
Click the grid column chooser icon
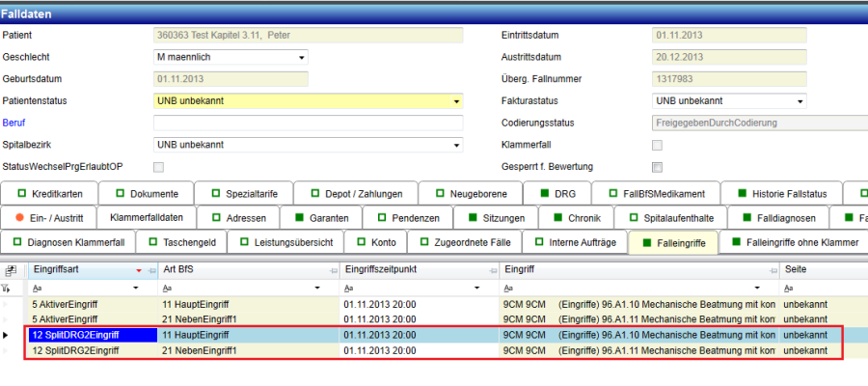[11, 271]
